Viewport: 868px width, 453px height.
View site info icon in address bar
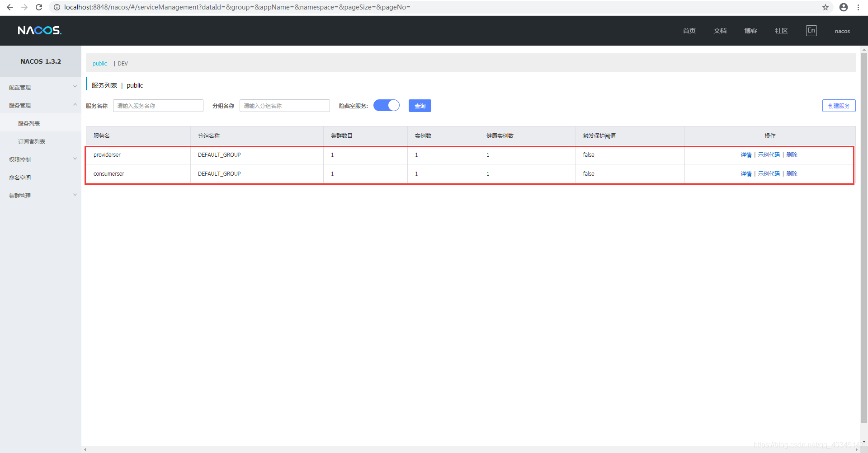tap(57, 7)
